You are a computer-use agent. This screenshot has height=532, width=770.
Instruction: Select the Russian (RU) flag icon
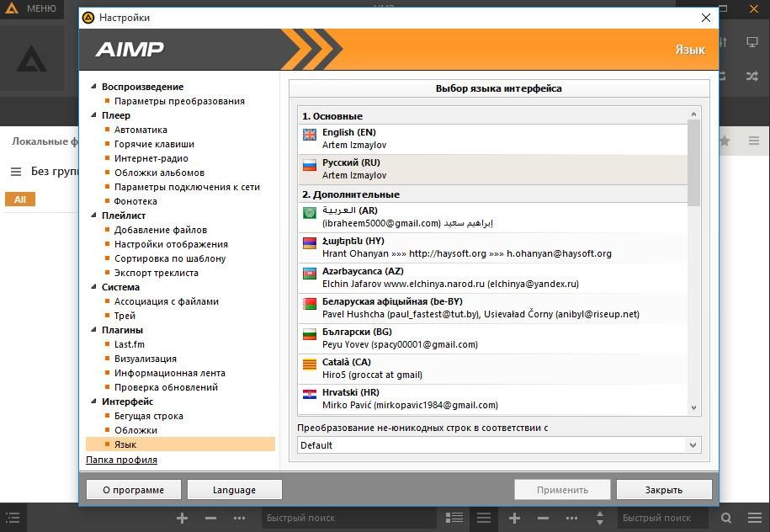tap(310, 164)
